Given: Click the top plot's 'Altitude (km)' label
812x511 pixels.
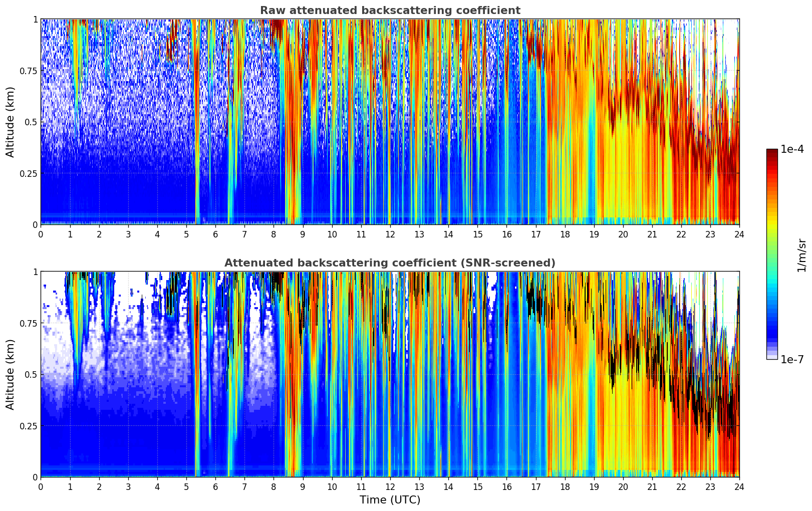Looking at the screenshot, I should coord(11,122).
